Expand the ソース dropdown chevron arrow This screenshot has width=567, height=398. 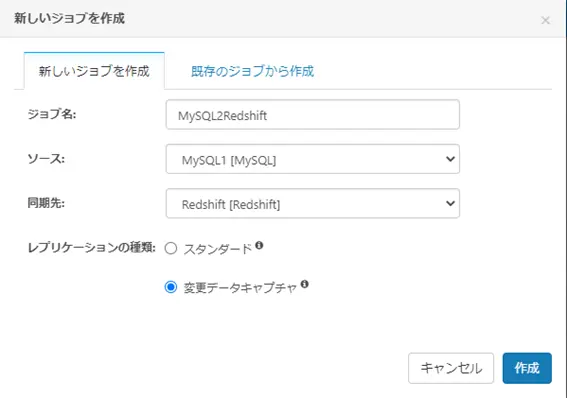coord(450,159)
